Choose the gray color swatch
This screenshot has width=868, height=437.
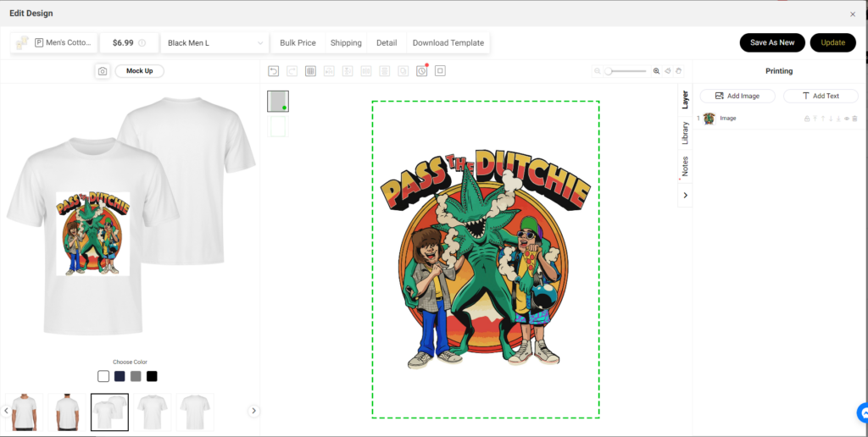click(x=136, y=376)
